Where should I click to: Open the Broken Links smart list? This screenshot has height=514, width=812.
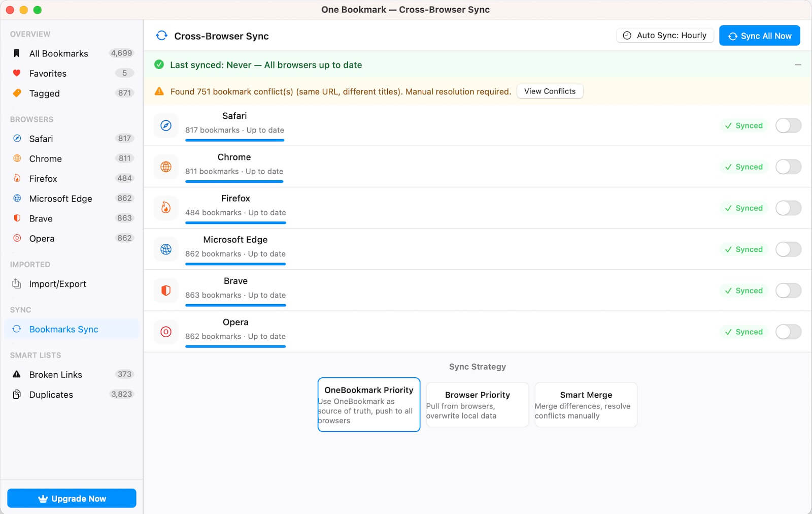click(x=72, y=374)
